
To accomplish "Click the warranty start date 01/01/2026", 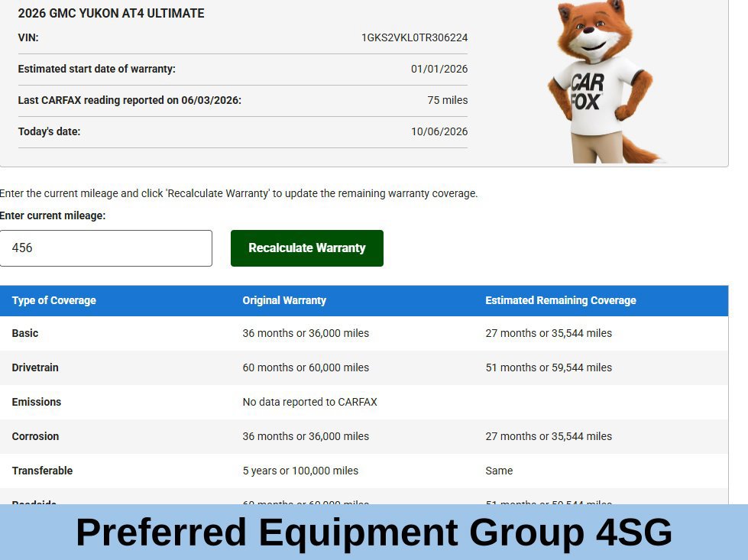I will [x=439, y=69].
